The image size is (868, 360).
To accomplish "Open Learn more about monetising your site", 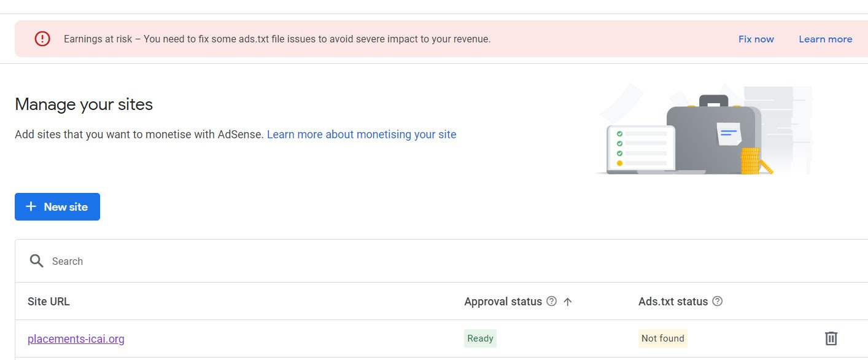I will click(362, 134).
